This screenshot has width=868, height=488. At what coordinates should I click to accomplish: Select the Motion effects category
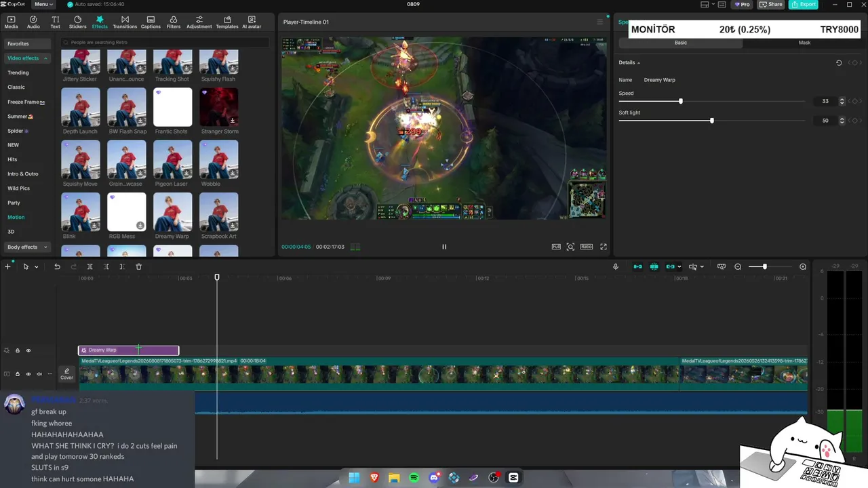coord(16,217)
